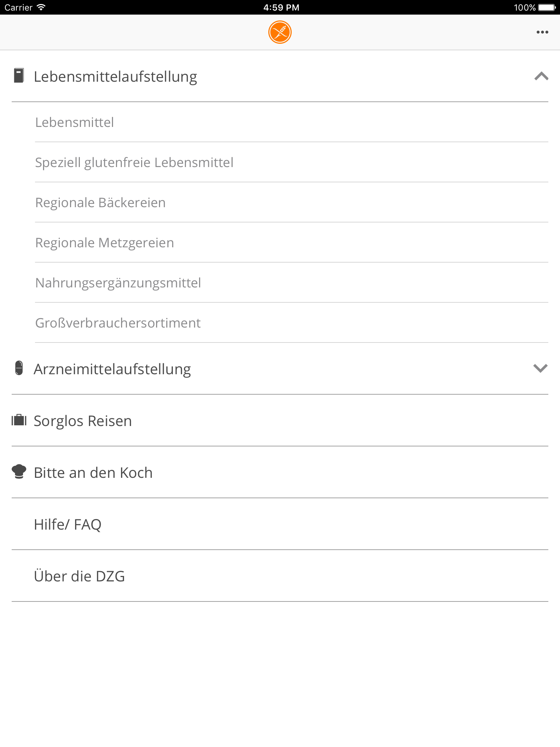Open the Über die DZG page
560x747 pixels.
[x=79, y=576]
